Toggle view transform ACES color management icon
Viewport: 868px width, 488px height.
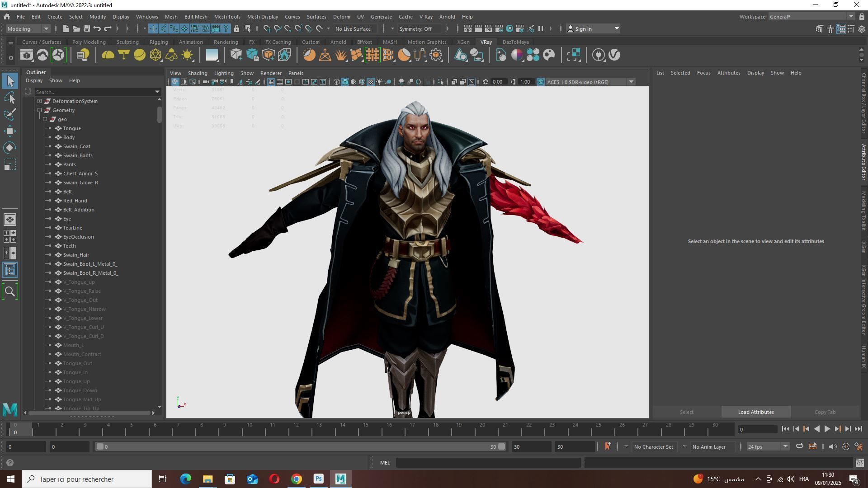[x=541, y=82]
